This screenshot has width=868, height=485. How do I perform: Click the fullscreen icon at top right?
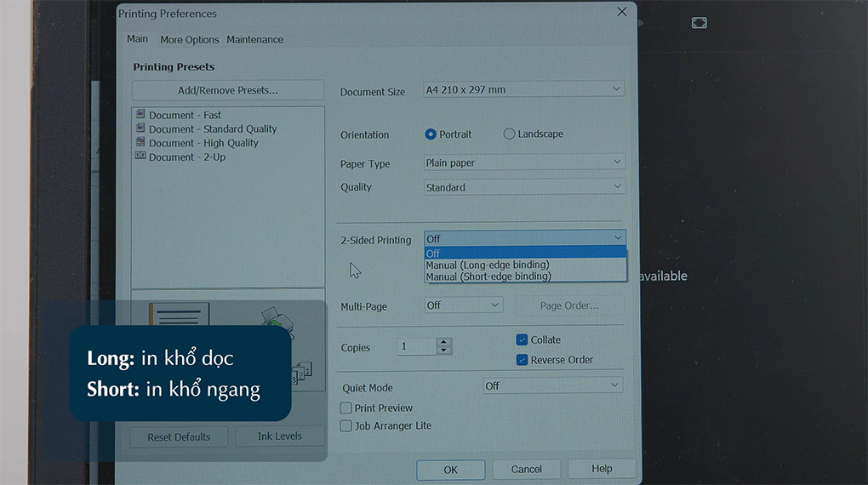pos(699,23)
